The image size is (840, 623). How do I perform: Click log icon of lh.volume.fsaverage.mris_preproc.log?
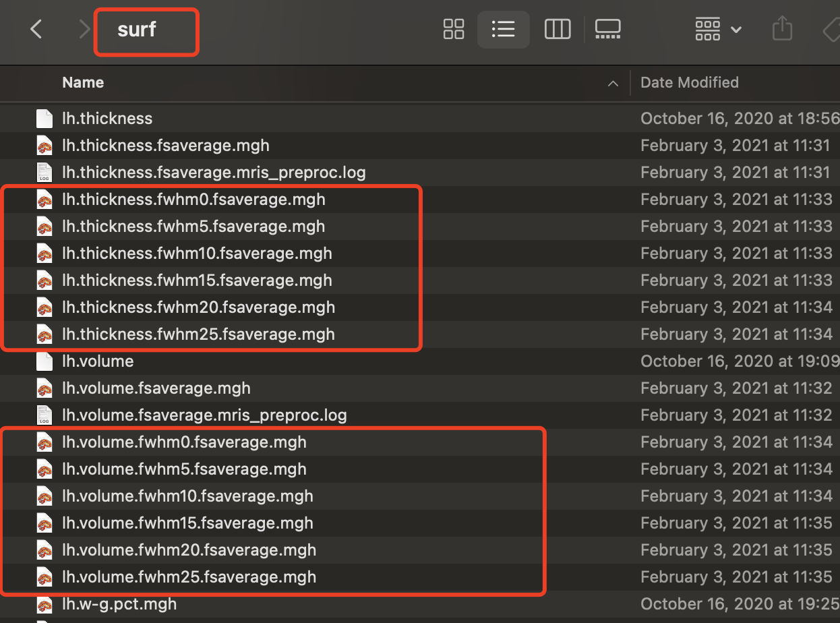coord(44,415)
